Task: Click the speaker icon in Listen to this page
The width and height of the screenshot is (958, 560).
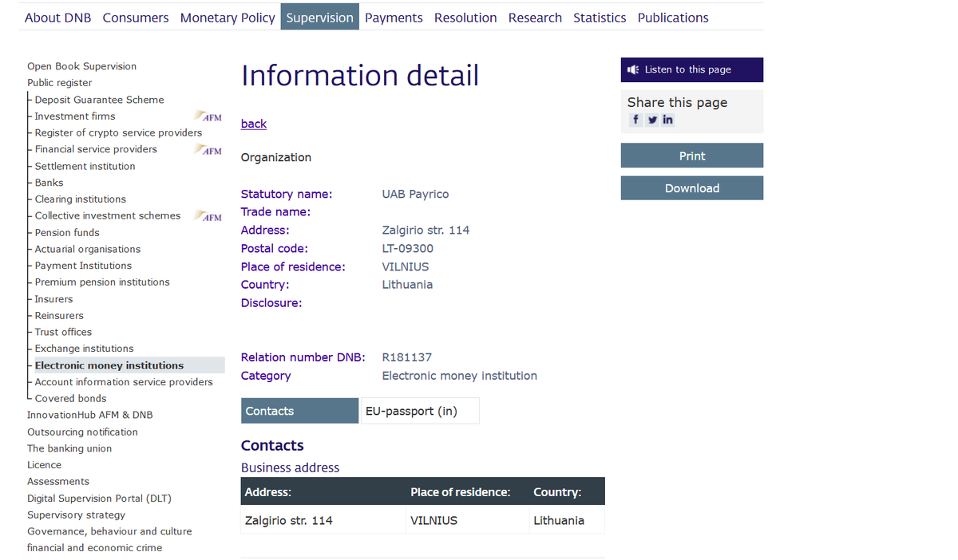Action: pos(632,69)
